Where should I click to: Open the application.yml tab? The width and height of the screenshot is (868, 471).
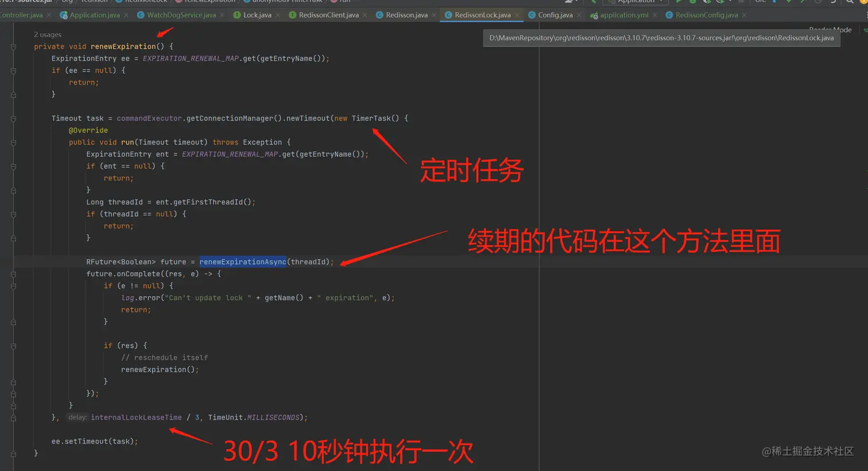(624, 15)
